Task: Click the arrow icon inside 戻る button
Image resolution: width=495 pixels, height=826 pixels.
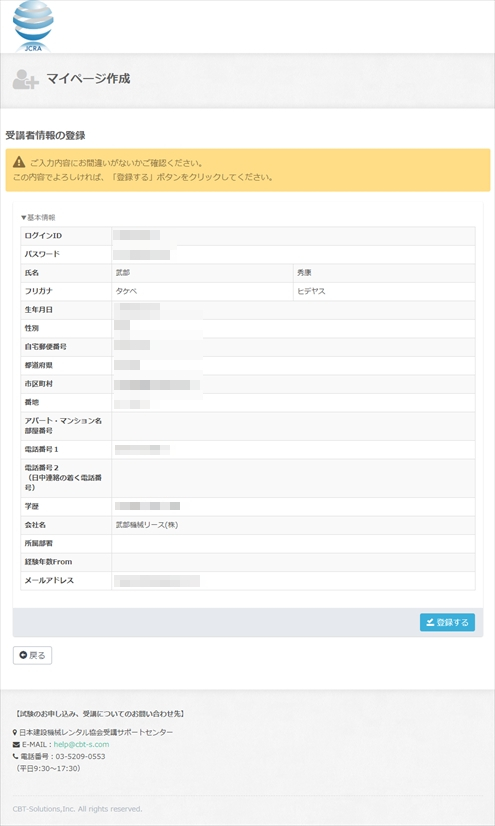Action: (23, 655)
